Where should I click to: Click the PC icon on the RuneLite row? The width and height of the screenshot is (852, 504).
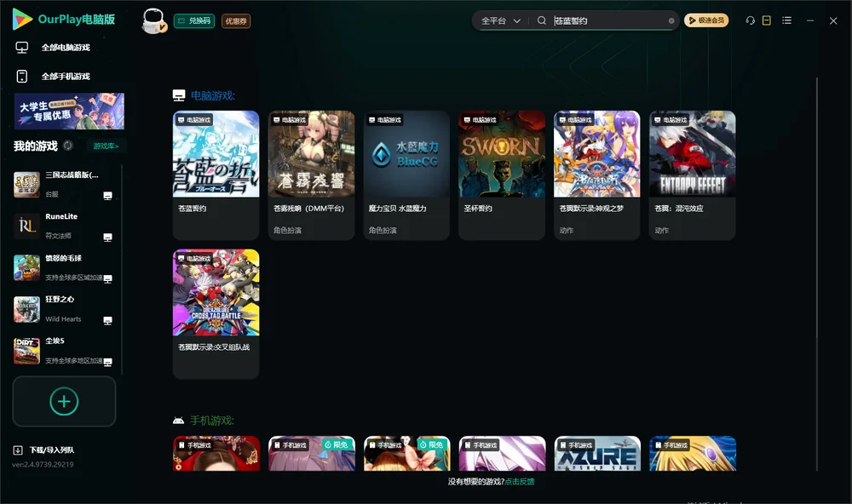tap(107, 238)
